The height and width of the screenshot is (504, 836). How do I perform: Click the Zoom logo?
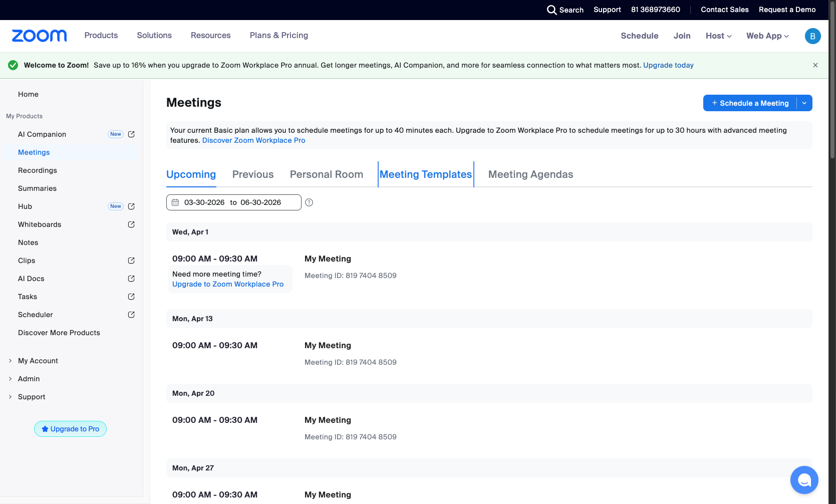[39, 36]
